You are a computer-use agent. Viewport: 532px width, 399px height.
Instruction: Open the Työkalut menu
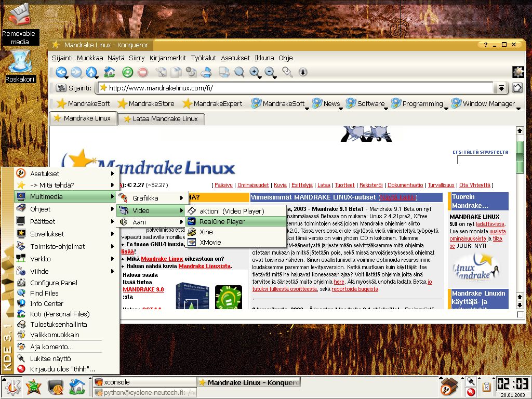pos(204,58)
